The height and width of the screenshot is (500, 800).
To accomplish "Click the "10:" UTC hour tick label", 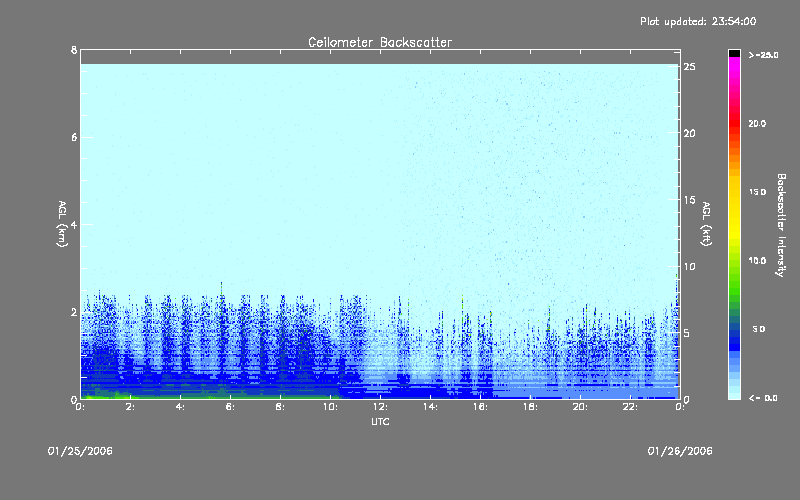I will 330,407.
